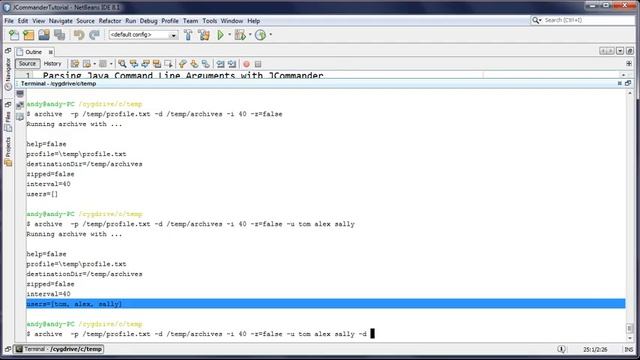Viewport: 640px width, 360px height.
Task: Click the Build Project hammer icon
Action: 188,35
